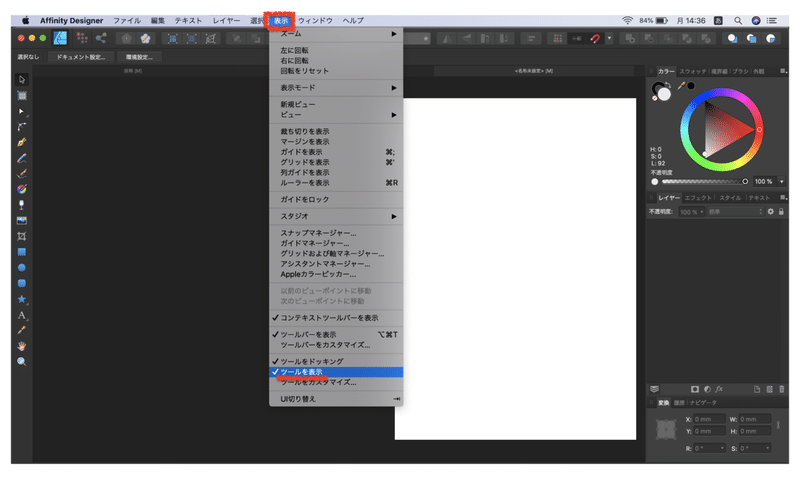Switch to the スウォッチ tab
Screen dimensions: 800x479
click(x=692, y=71)
